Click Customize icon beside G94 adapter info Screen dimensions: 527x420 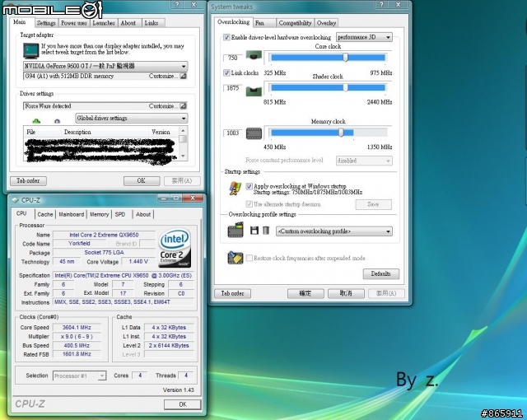[x=183, y=77]
